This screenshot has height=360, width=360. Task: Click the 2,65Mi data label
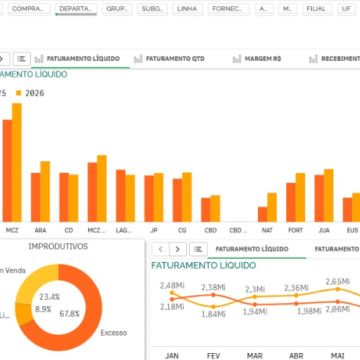[338, 281]
